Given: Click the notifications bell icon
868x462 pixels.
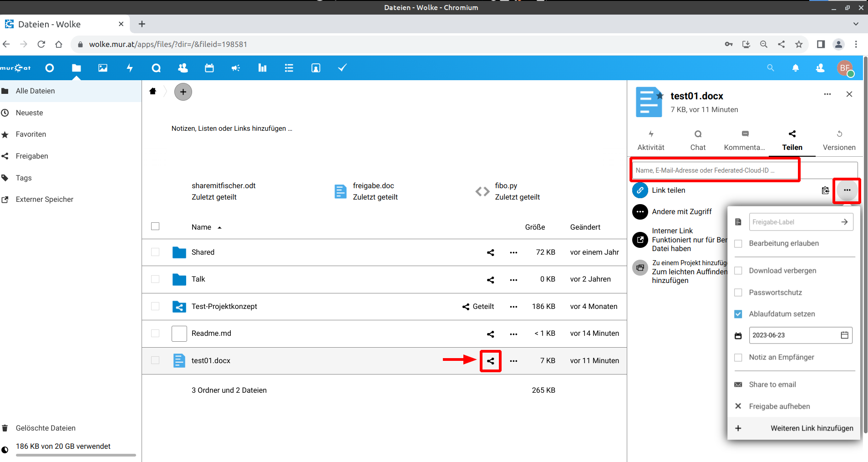Looking at the screenshot, I should point(795,68).
